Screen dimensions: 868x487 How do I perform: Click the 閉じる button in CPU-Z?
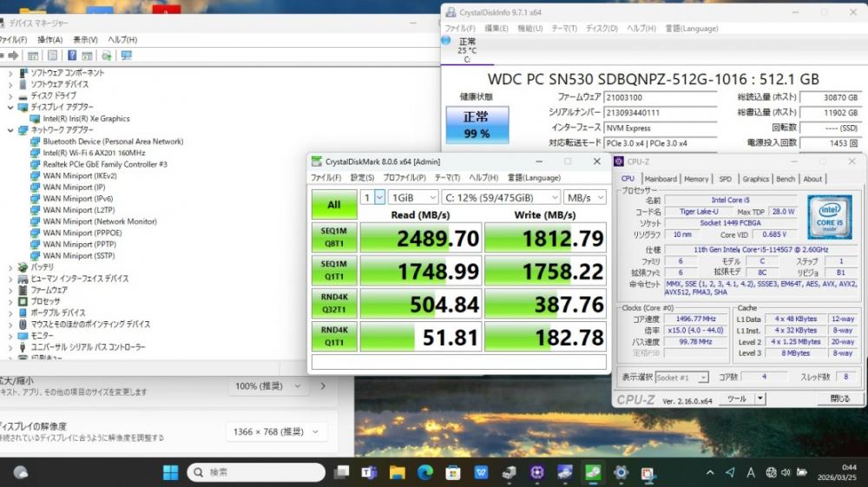(839, 398)
